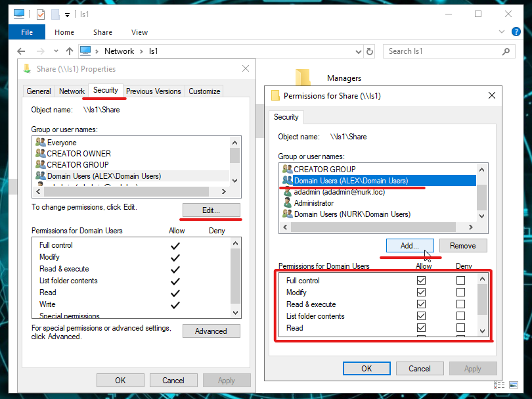Viewport: 532px width, 399px height.
Task: Navigate up one folder level
Action: 69,51
